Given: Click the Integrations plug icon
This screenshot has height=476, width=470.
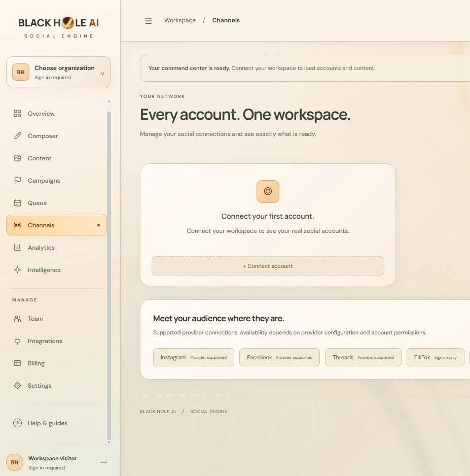Looking at the screenshot, I should (x=17, y=341).
